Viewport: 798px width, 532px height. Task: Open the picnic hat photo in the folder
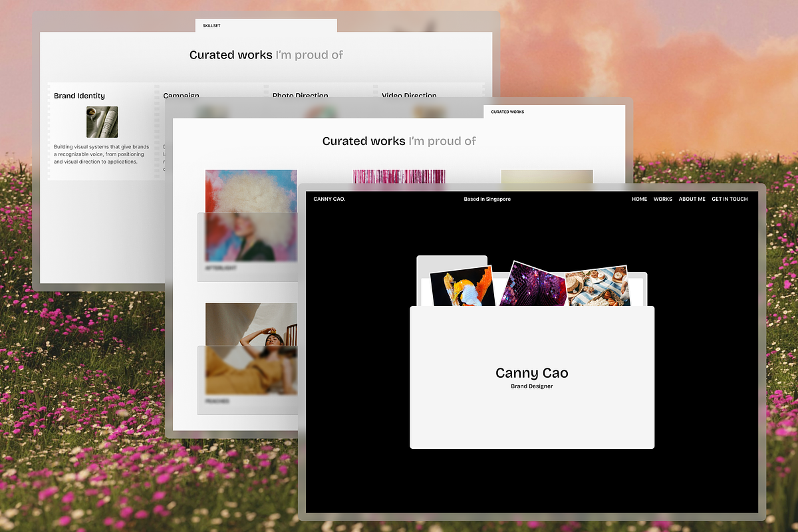point(597,287)
